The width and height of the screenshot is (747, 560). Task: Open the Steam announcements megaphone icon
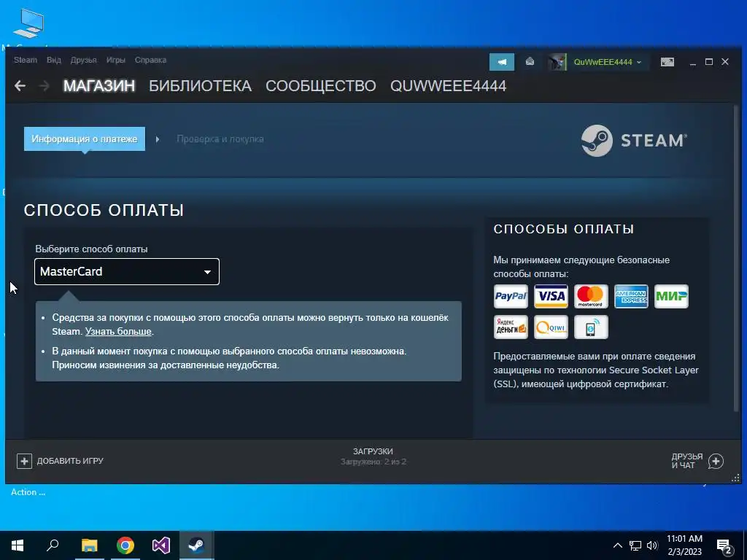coord(502,62)
